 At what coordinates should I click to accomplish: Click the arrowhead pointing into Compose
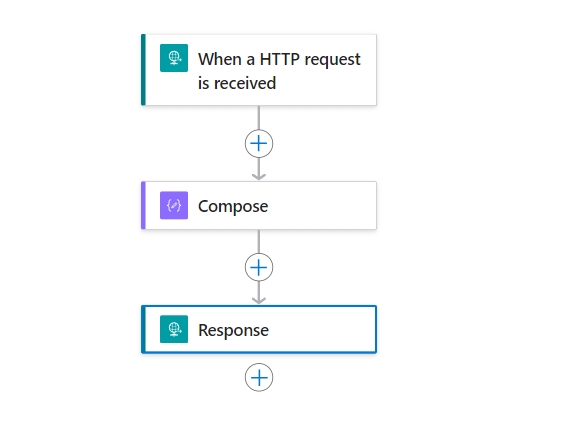259,176
